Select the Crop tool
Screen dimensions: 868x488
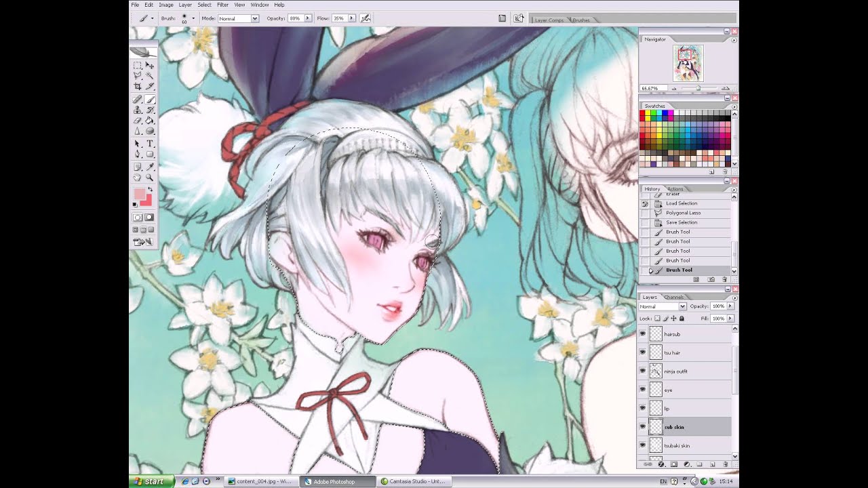click(138, 87)
